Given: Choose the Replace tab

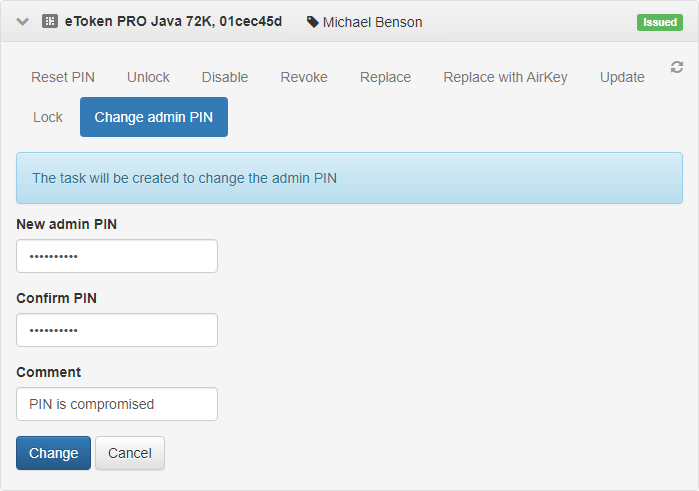Looking at the screenshot, I should 385,77.
